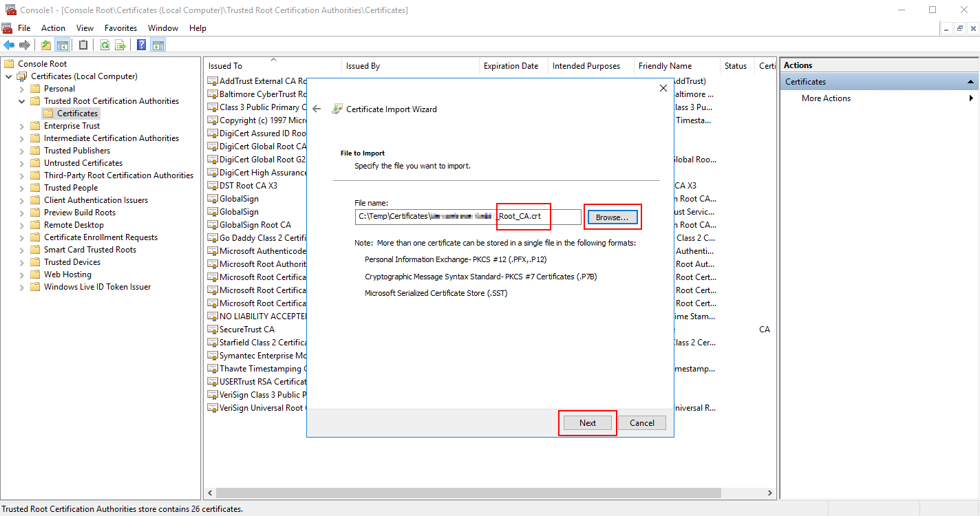Open the More Actions submenu arrow
980x516 pixels.
point(972,98)
